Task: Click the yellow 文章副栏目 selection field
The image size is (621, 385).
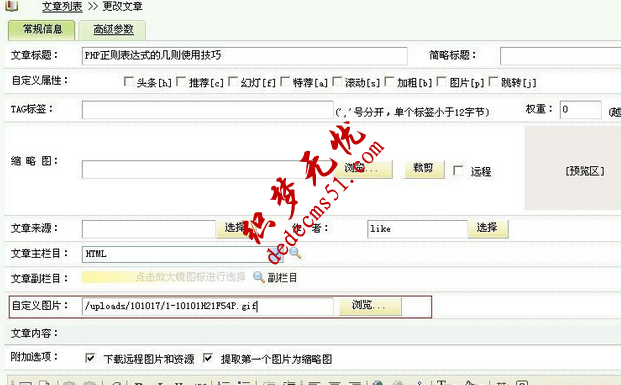Action: point(164,277)
